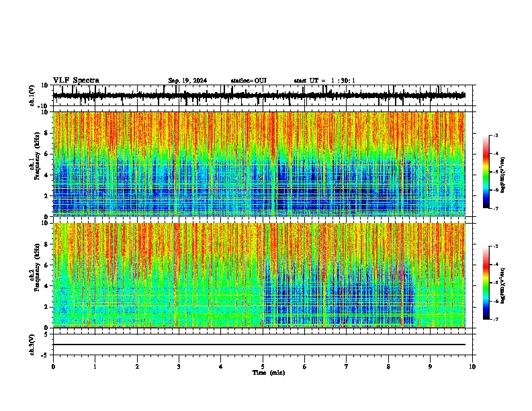Click the "ch.3(V)" axis label

click(32, 345)
